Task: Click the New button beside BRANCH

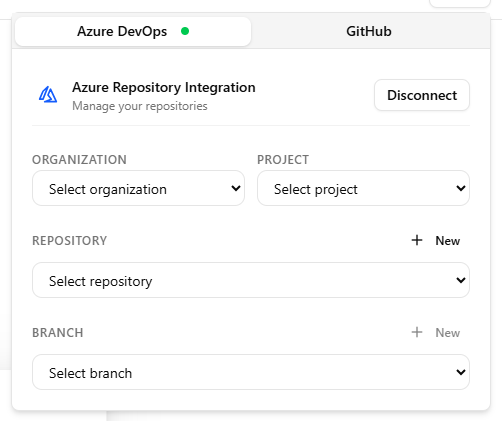Action: point(436,332)
